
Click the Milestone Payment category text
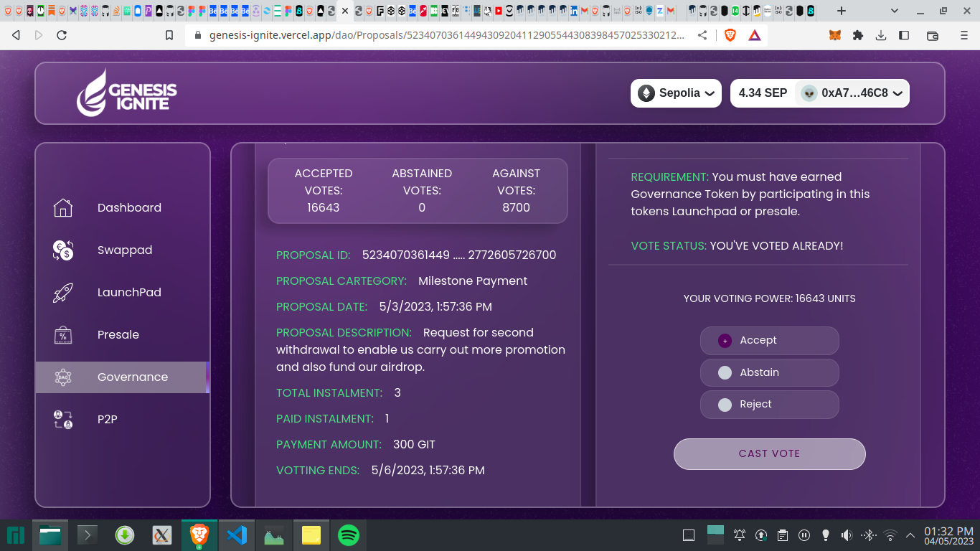click(473, 281)
